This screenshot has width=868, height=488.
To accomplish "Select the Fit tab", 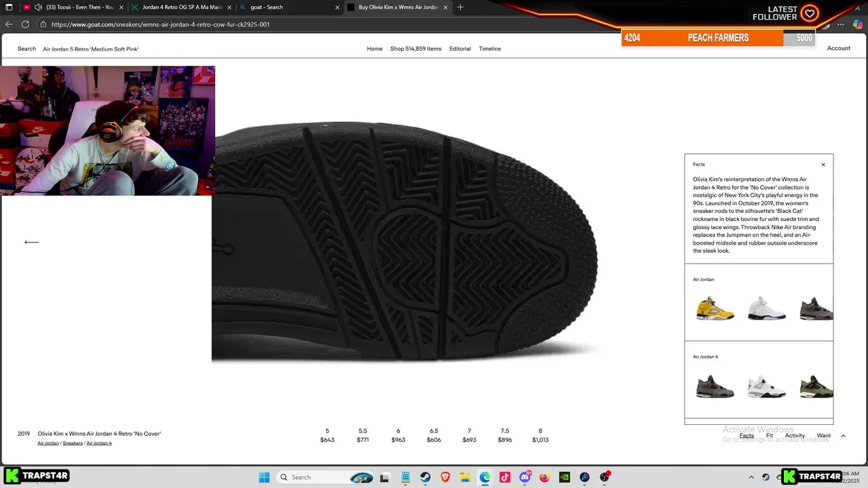I will click(770, 436).
